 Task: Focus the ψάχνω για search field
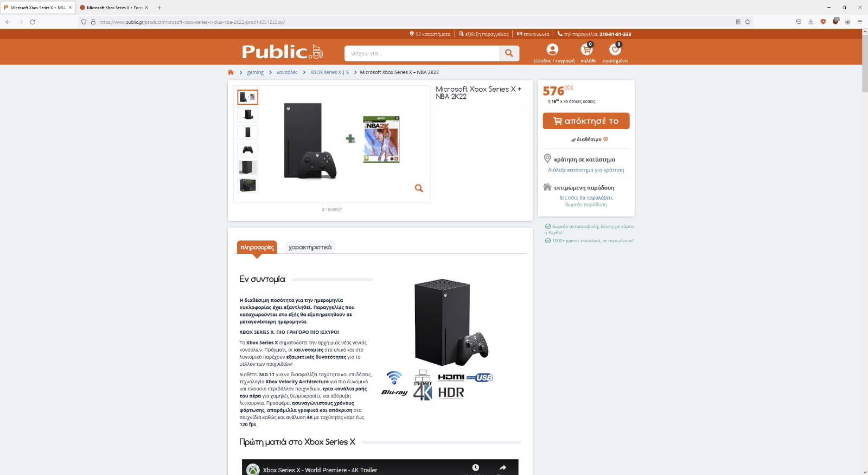tap(422, 53)
